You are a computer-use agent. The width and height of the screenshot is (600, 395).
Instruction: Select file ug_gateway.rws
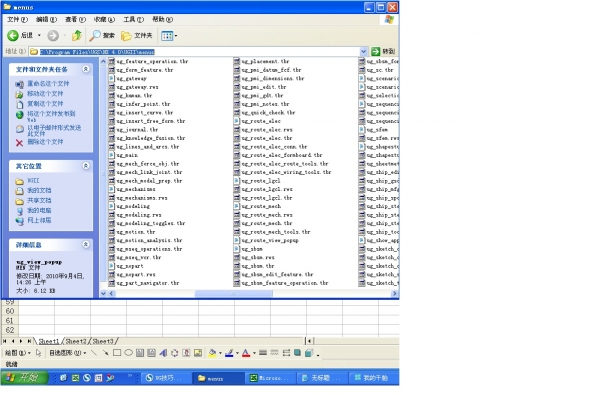pos(137,87)
